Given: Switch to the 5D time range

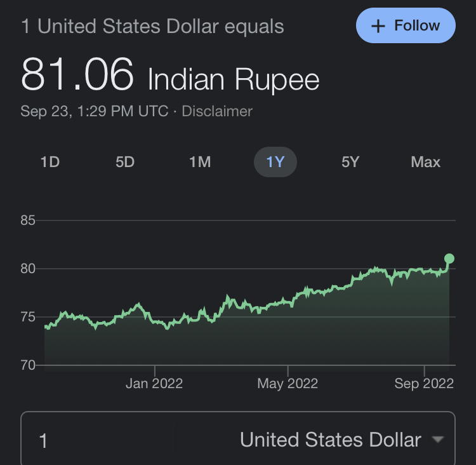Looking at the screenshot, I should click(125, 162).
